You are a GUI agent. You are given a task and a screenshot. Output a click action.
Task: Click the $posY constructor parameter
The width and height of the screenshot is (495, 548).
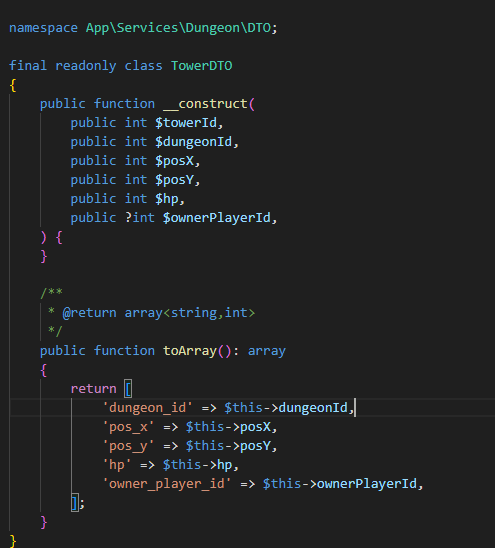click(174, 180)
